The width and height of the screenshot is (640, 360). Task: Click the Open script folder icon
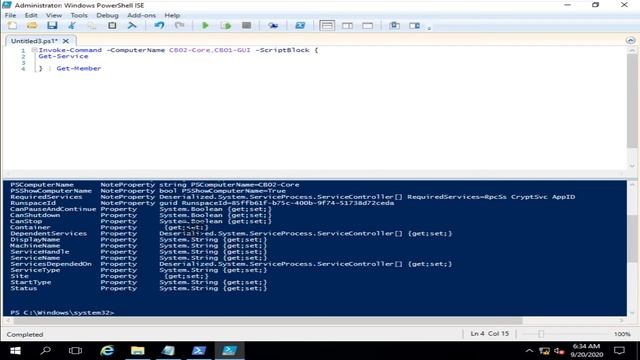[x=32, y=26]
